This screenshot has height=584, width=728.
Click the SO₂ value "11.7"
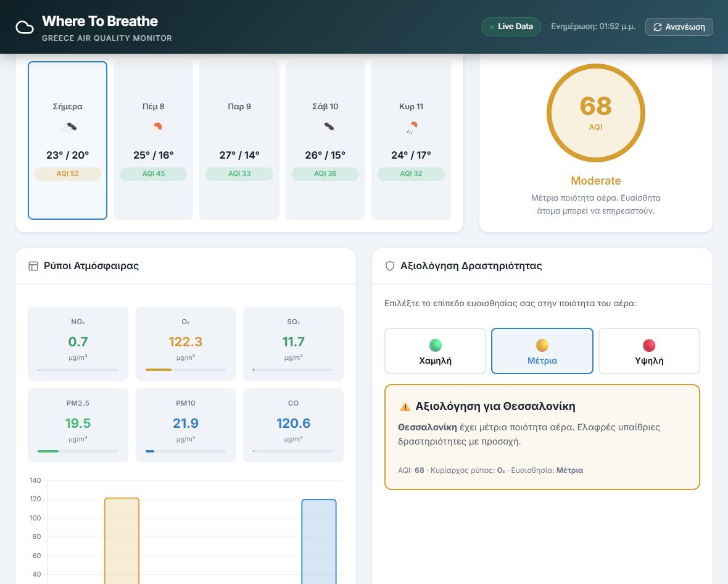pos(294,342)
